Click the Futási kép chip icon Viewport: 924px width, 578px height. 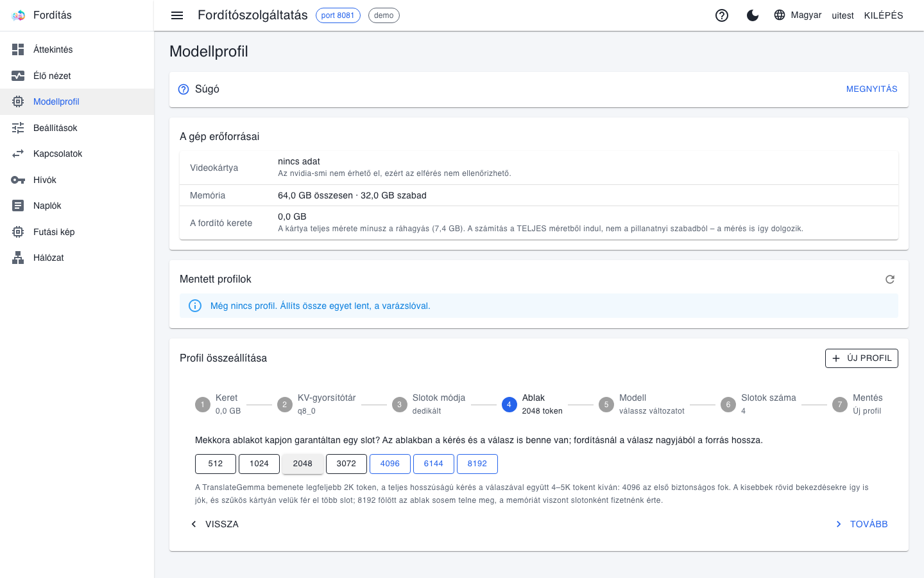click(18, 232)
